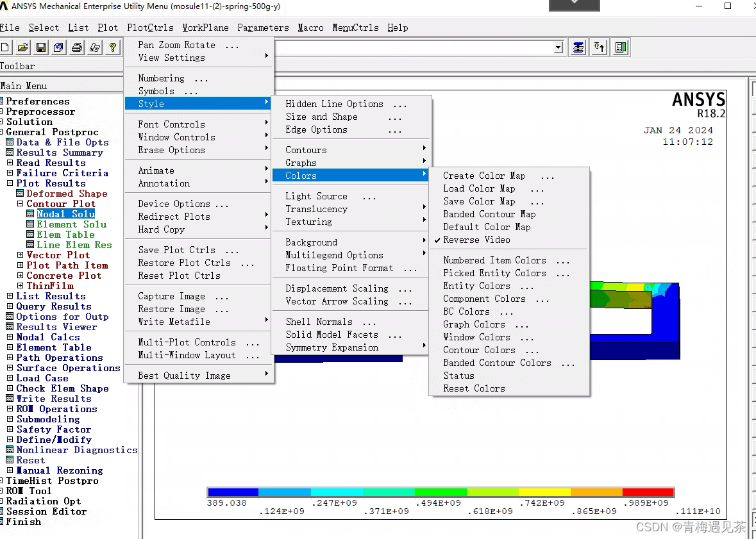Expand the Vector Plot tree node
Viewport: 756px width, 539px height.
[x=20, y=254]
